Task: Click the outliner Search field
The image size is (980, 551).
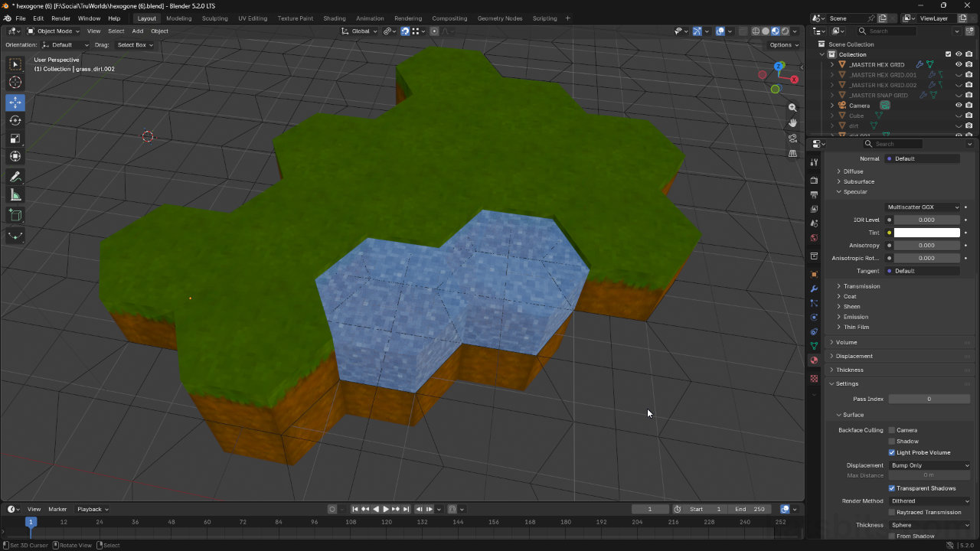Action: coord(886,31)
